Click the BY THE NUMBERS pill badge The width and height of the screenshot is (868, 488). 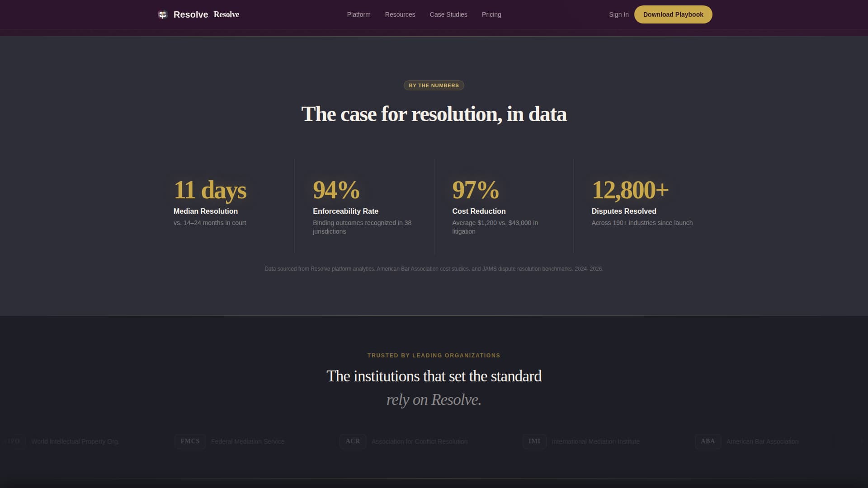pos(434,85)
